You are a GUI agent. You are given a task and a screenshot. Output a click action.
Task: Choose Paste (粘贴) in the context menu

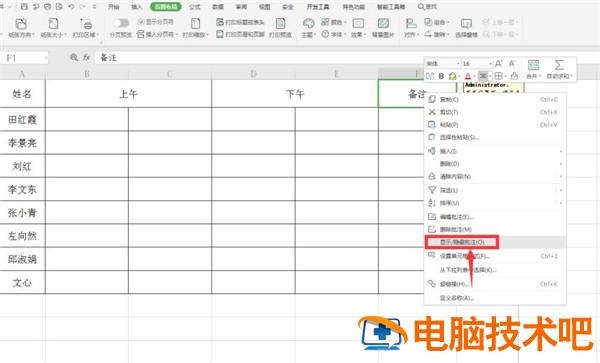(x=495, y=125)
